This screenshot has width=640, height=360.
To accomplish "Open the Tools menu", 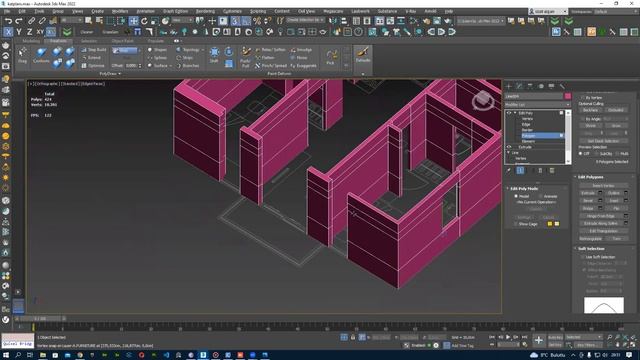I will (39, 11).
